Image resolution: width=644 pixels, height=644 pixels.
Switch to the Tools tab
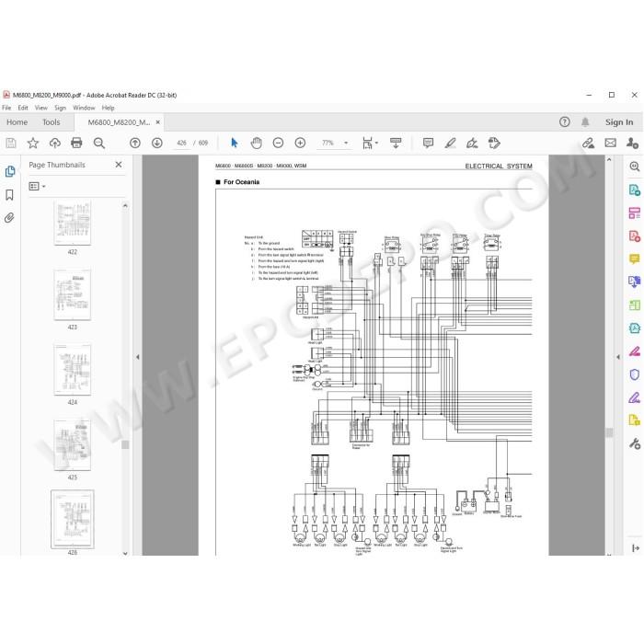pyautogui.click(x=52, y=122)
